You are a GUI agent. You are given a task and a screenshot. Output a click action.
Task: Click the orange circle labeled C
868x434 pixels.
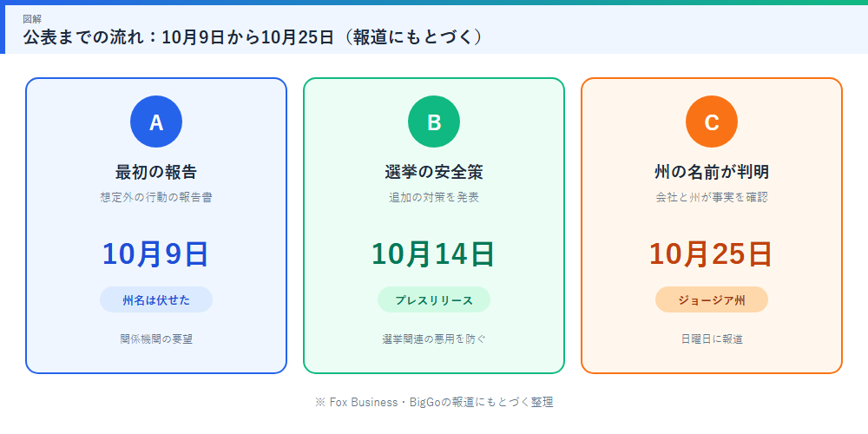[x=712, y=122]
